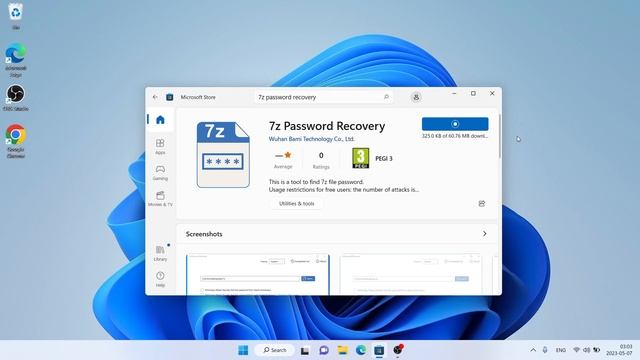The height and width of the screenshot is (360, 640).
Task: Open the volume speaker tray icon
Action: pos(586,350)
